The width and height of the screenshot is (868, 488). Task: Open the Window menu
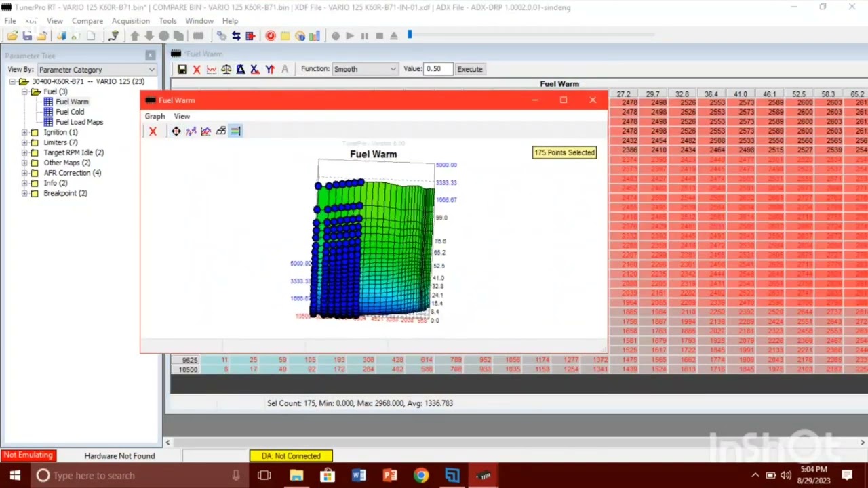(199, 21)
